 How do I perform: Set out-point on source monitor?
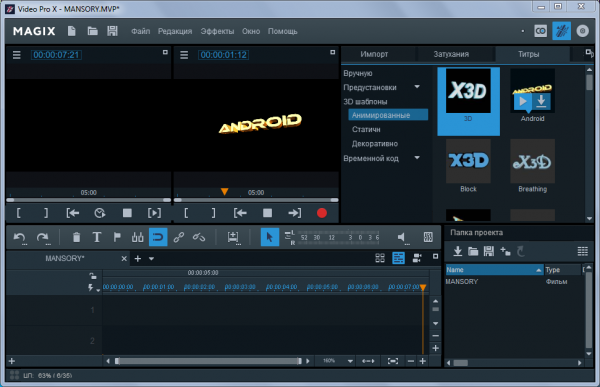(46, 213)
